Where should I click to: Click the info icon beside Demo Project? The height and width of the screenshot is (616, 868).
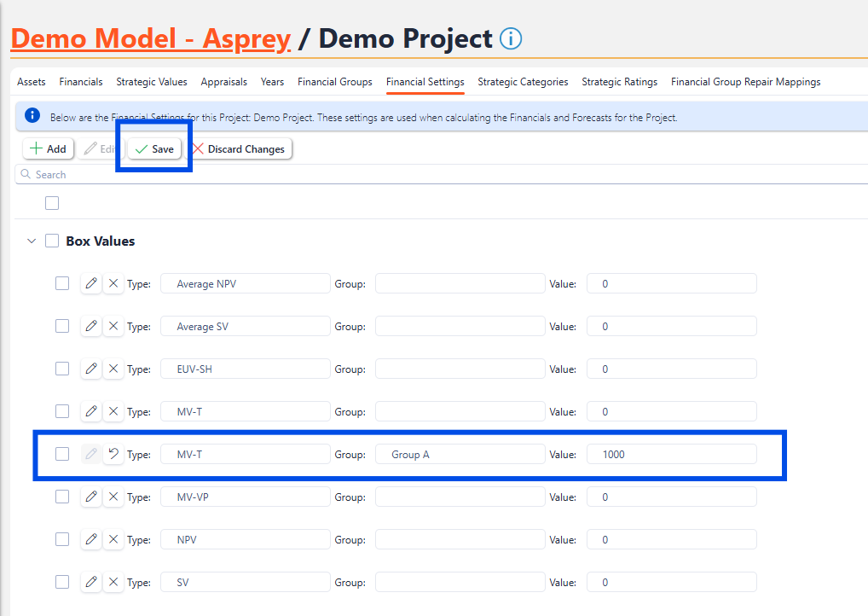[511, 39]
